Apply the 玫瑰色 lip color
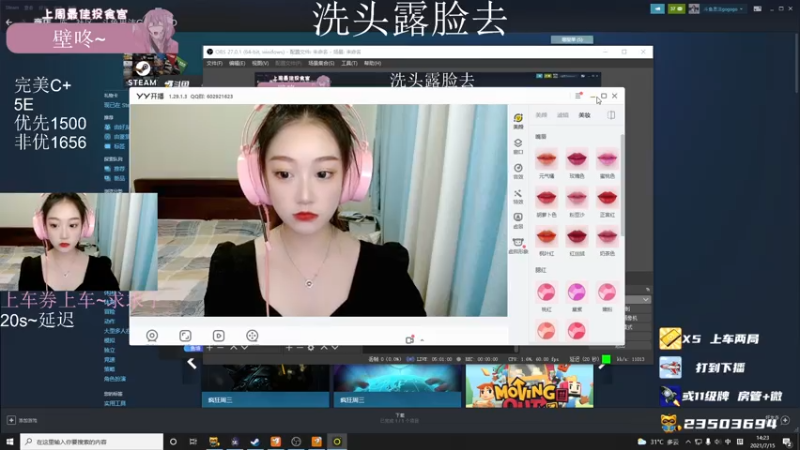The width and height of the screenshot is (800, 450). click(577, 163)
